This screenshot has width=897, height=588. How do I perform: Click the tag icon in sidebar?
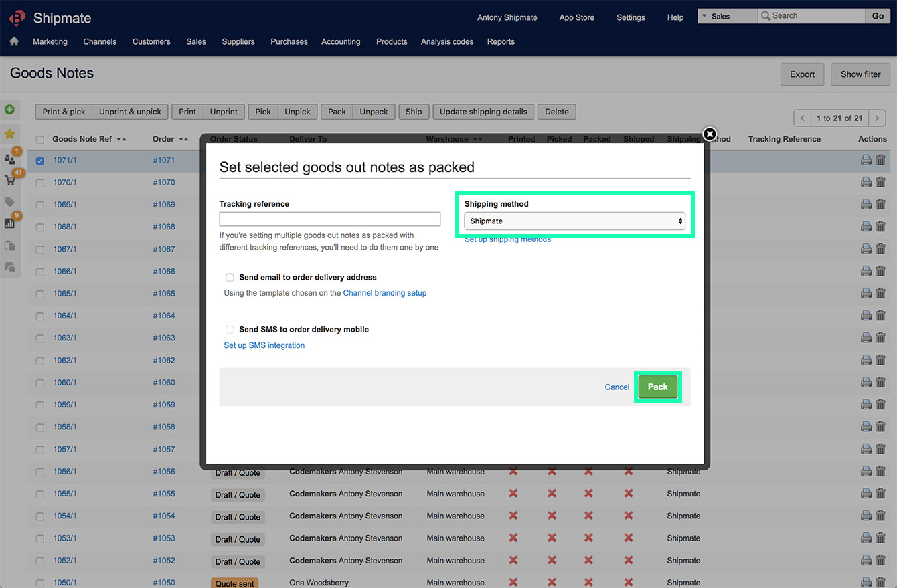pyautogui.click(x=9, y=201)
